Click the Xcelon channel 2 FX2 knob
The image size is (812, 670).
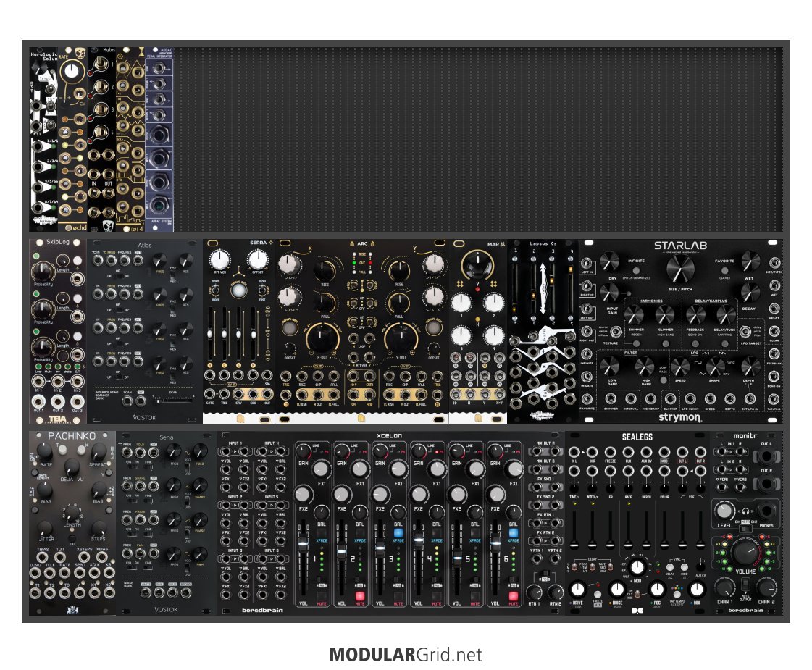click(340, 495)
